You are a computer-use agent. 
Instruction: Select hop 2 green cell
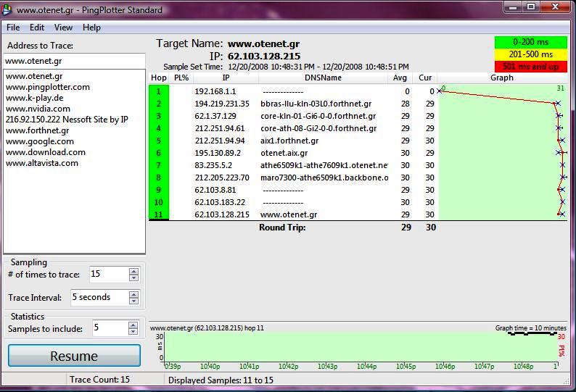click(159, 104)
